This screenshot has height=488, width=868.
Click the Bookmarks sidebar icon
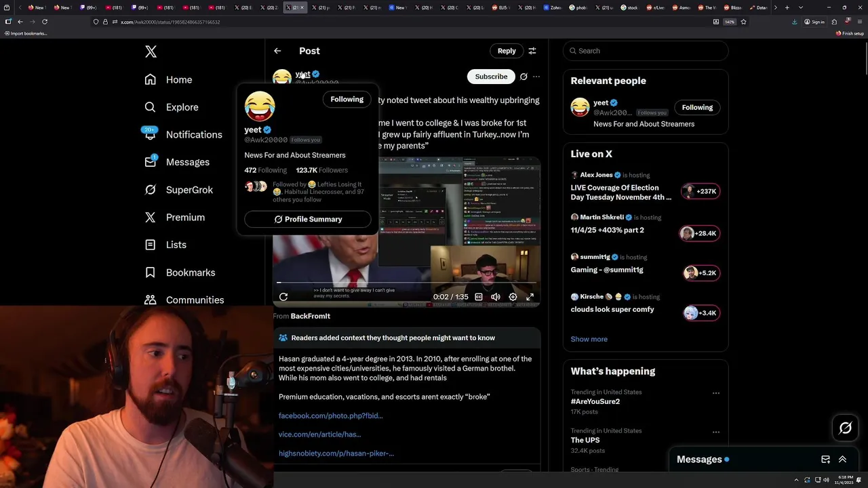coord(151,272)
